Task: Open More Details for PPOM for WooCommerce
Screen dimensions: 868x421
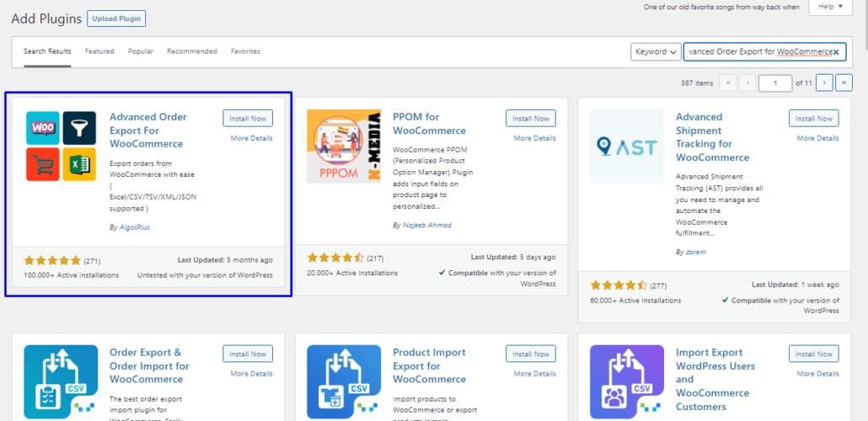Action: coord(535,138)
